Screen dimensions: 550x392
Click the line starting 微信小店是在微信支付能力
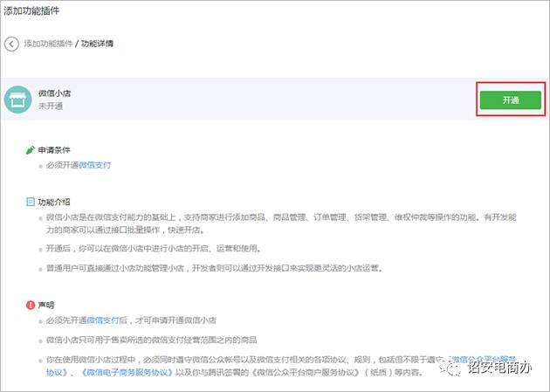tap(281, 224)
